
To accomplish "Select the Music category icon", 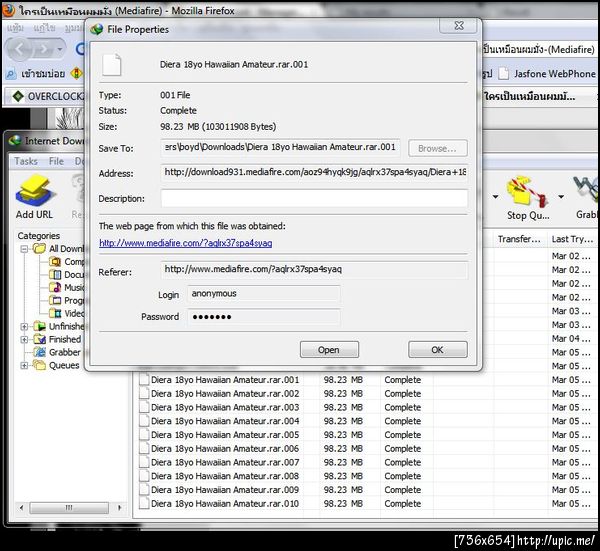I will coord(55,287).
